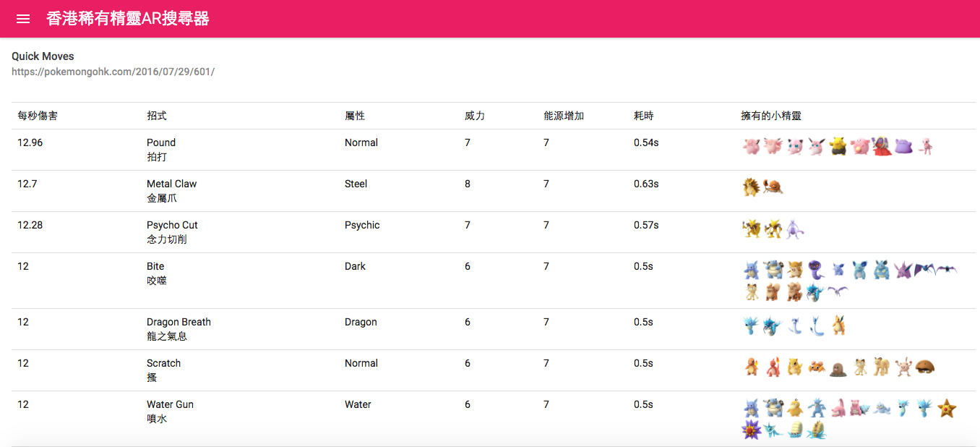Select the Drowzee icon in the Pound row
The image size is (980, 447).
[x=838, y=147]
